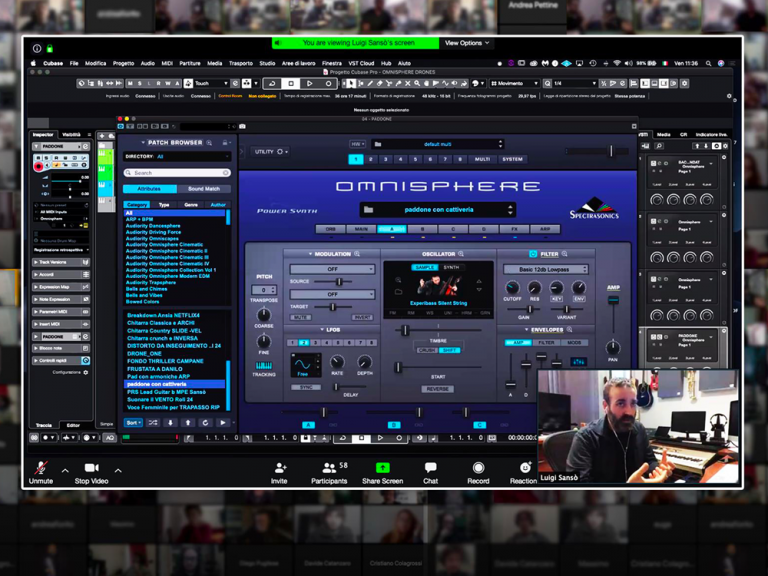Click the Zoom Unmute microphone icon

(x=41, y=468)
